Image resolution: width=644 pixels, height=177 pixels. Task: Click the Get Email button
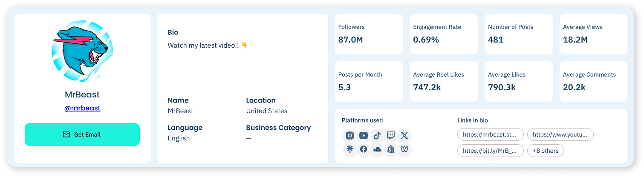(x=82, y=134)
